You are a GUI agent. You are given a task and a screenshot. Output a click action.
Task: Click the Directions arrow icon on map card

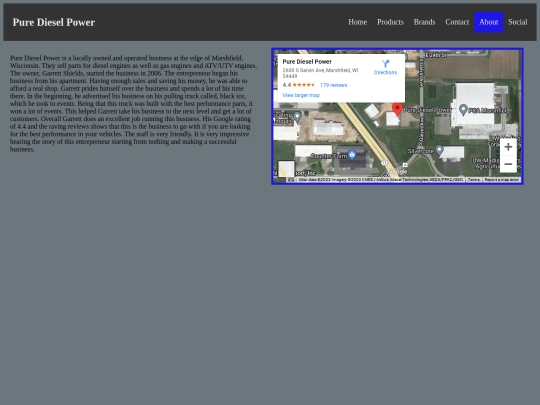385,64
